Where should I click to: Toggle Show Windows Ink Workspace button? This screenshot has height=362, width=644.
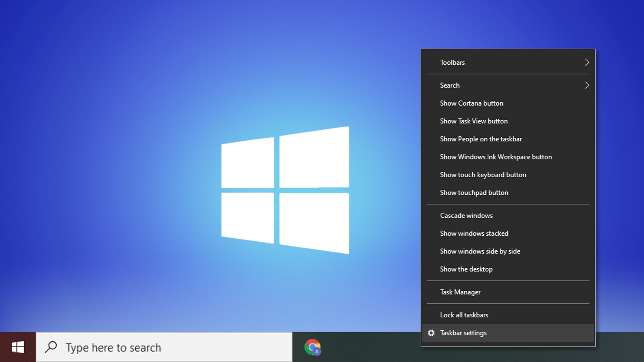tap(496, 157)
